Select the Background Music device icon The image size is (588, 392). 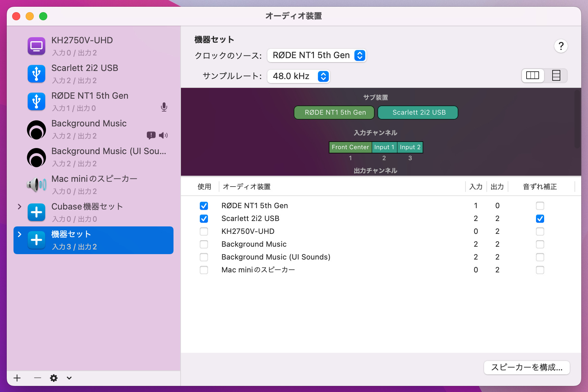(x=36, y=130)
